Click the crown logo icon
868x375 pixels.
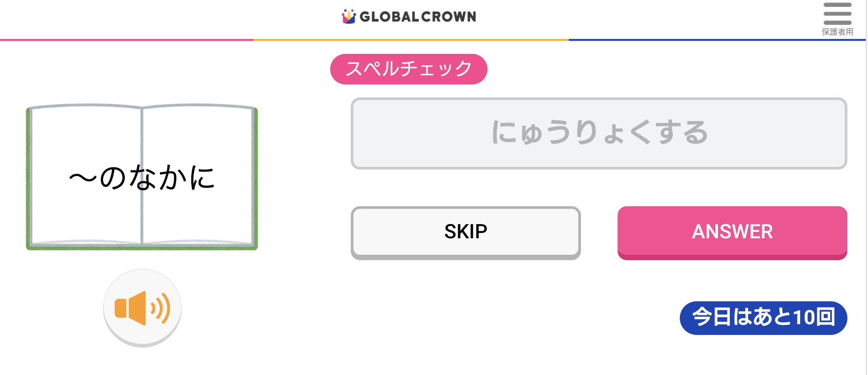coord(348,16)
